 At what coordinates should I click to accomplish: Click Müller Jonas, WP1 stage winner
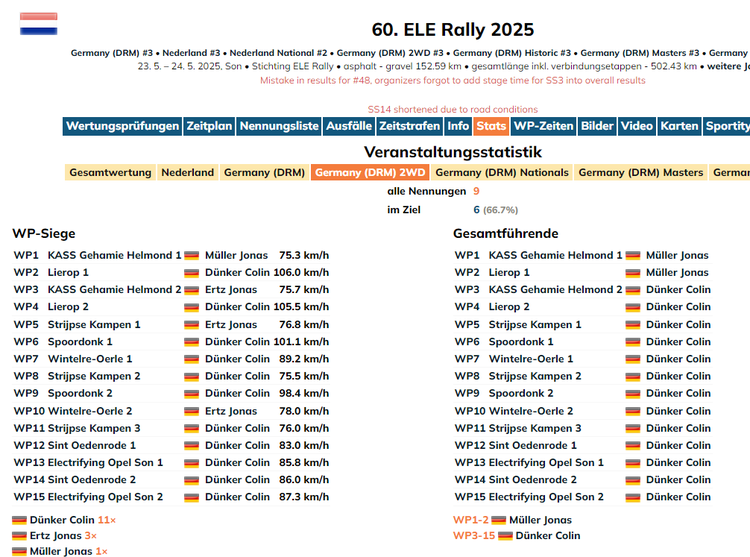tap(236, 255)
